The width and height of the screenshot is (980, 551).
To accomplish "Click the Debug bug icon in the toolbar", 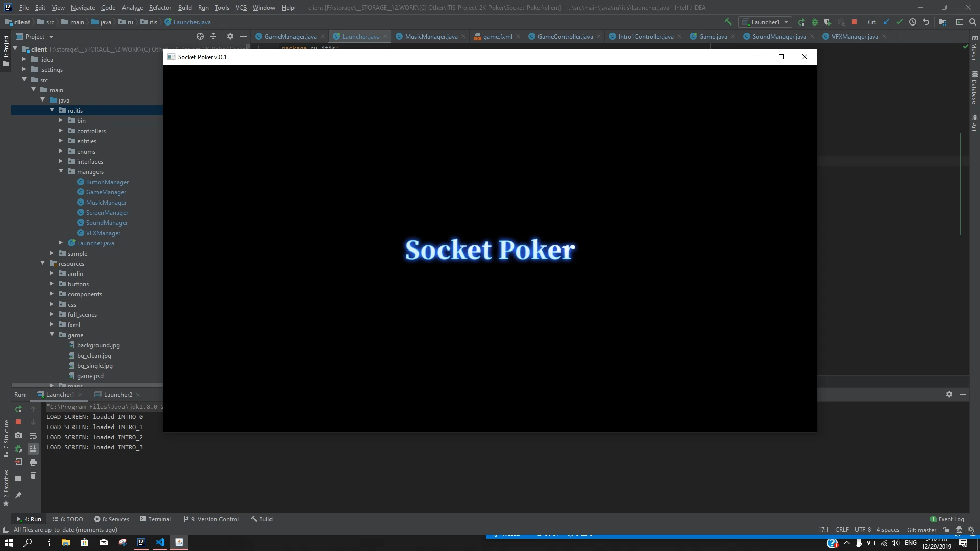I will 815,22.
